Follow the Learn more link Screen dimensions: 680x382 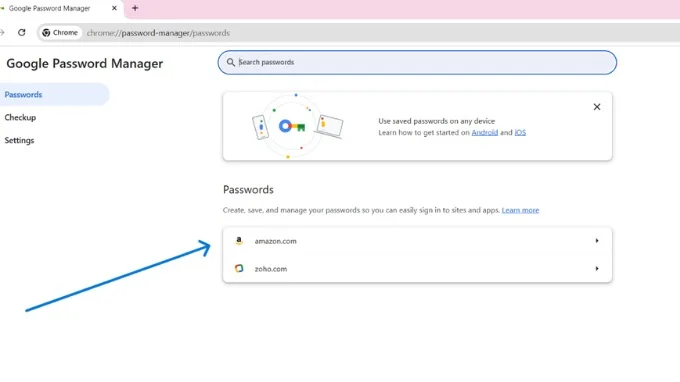(x=520, y=210)
